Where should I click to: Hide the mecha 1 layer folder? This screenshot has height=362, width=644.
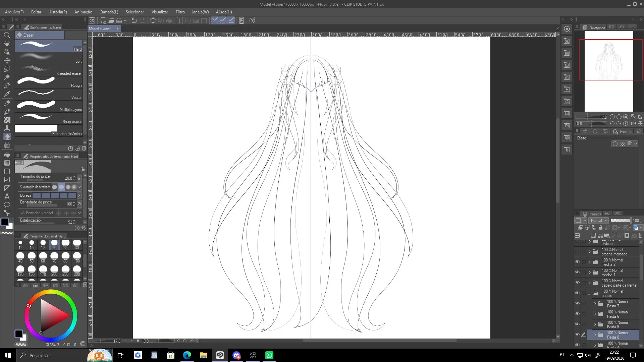pyautogui.click(x=577, y=273)
